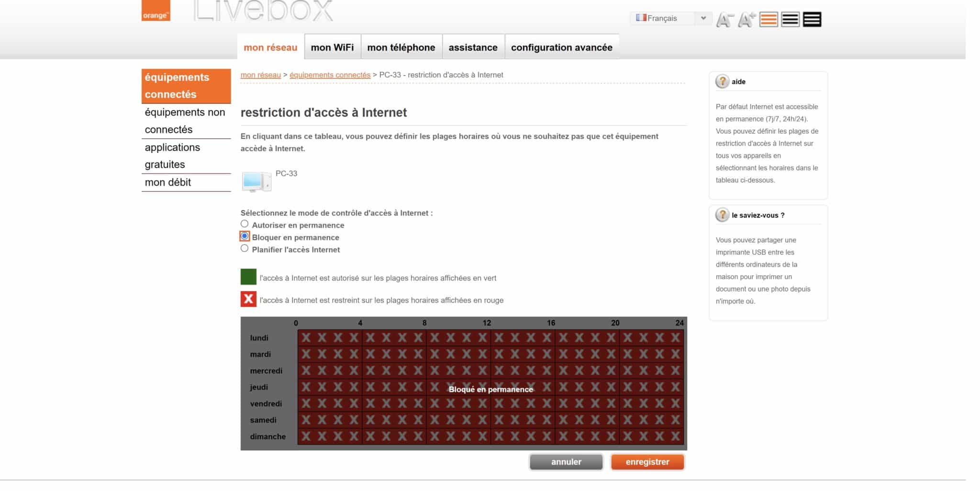Select 'Autoriser en permanence' radio button
The height and width of the screenshot is (491, 980).
coord(245,224)
